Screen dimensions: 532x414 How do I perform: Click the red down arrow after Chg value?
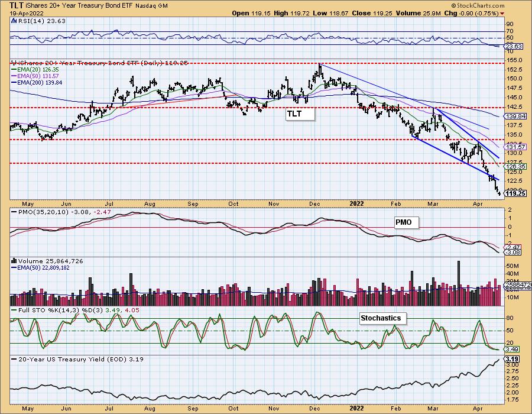click(502, 14)
